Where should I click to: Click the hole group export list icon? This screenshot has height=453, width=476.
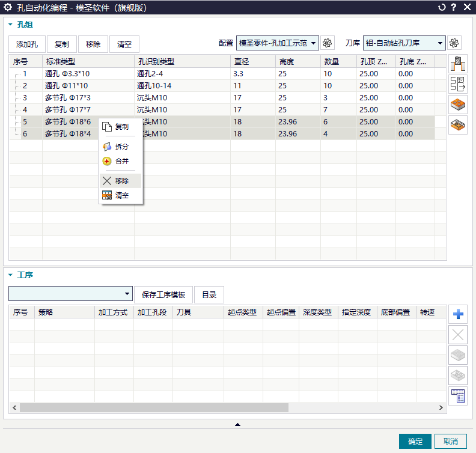point(458,84)
